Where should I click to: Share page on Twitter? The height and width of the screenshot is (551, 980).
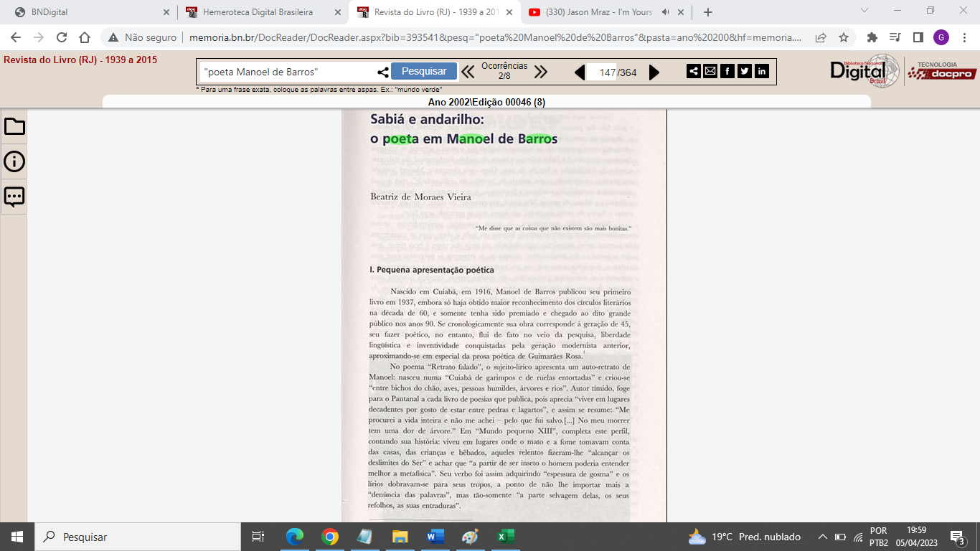745,71
